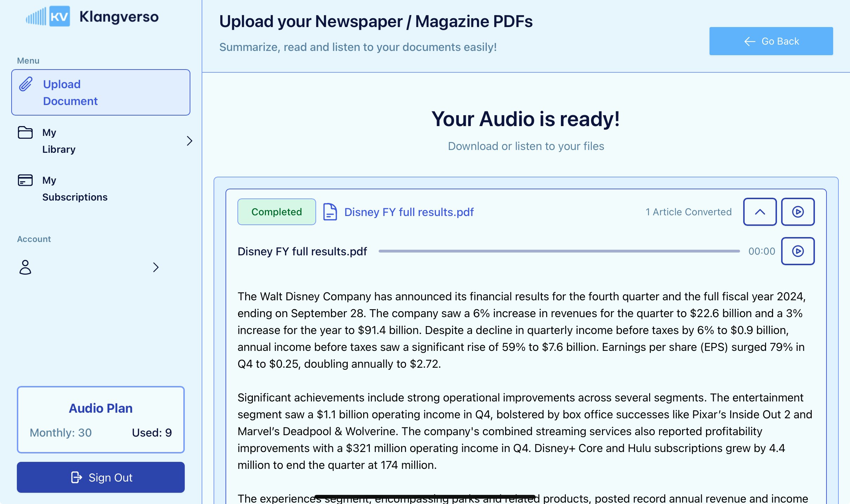850x504 pixels.
Task: Collapse the Disney FY results panel
Action: (759, 212)
